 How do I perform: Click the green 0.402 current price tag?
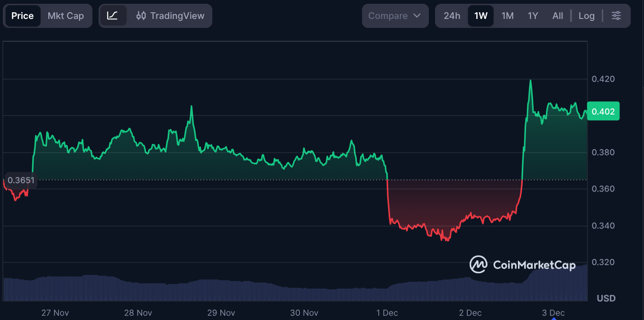[603, 112]
